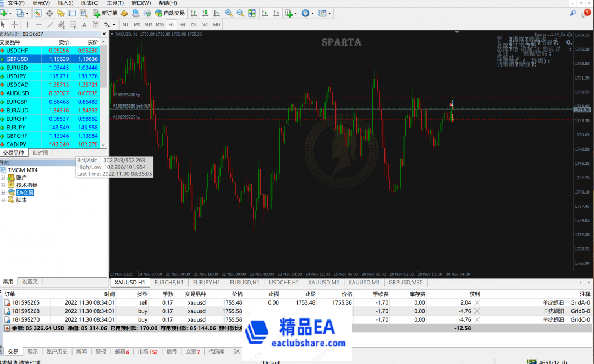
Task: Click the tile chart windows icon
Action: (x=252, y=13)
